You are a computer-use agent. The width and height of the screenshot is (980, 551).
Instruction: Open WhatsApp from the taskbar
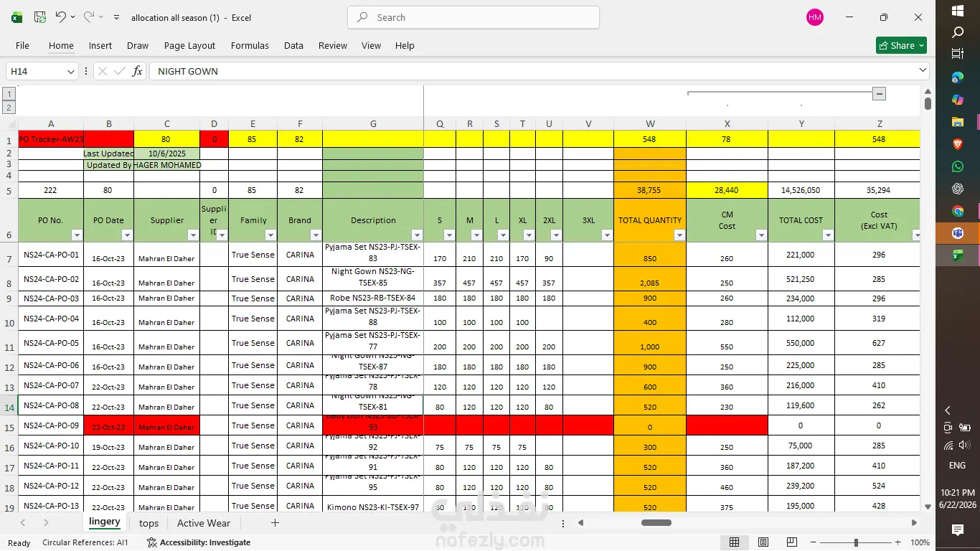coord(958,166)
